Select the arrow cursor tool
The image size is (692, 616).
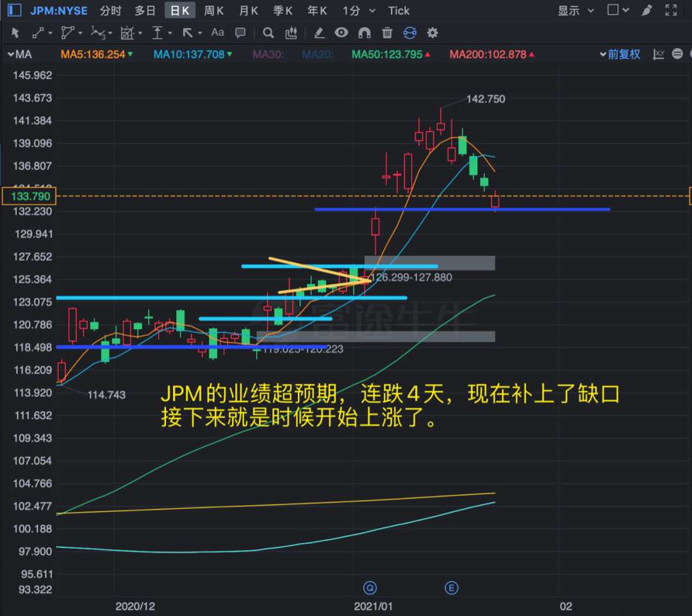[x=15, y=33]
